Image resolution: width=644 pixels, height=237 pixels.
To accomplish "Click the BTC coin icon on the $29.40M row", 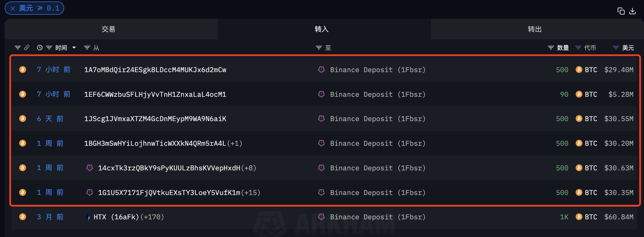I will (579, 70).
